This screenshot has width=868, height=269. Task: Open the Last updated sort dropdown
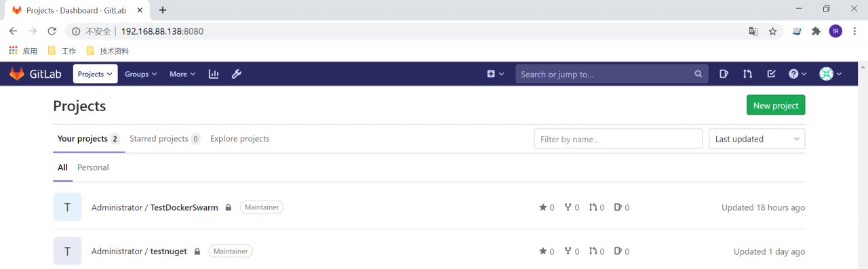tap(757, 139)
